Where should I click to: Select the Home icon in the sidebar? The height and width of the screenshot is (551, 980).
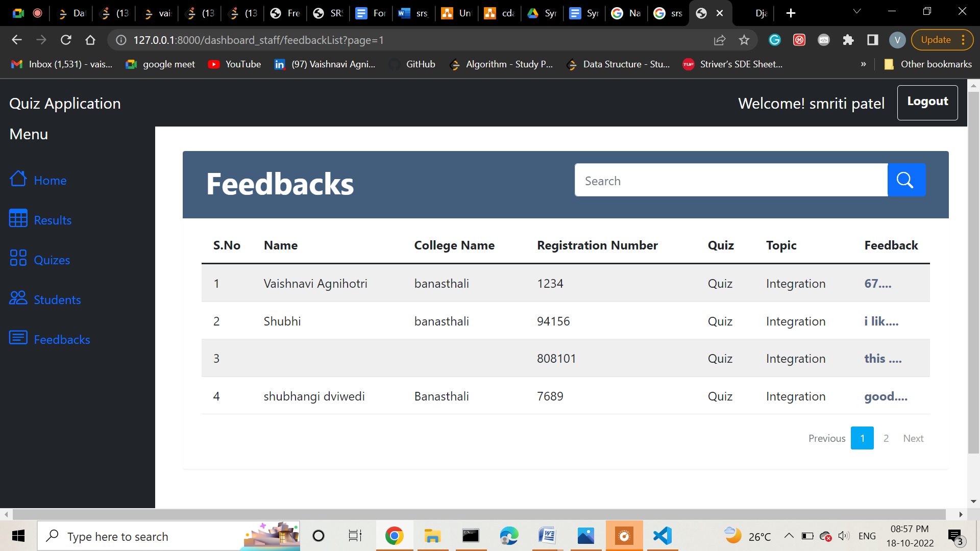[18, 180]
